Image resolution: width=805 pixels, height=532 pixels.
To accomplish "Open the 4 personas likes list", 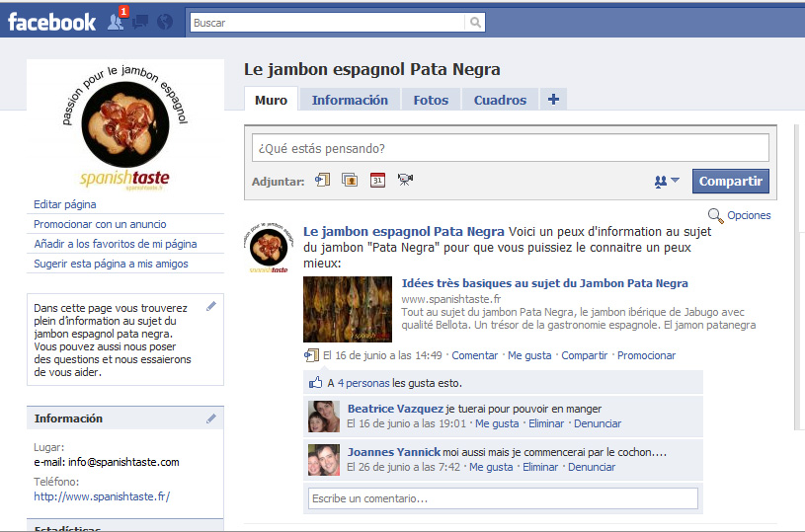I will click(363, 383).
